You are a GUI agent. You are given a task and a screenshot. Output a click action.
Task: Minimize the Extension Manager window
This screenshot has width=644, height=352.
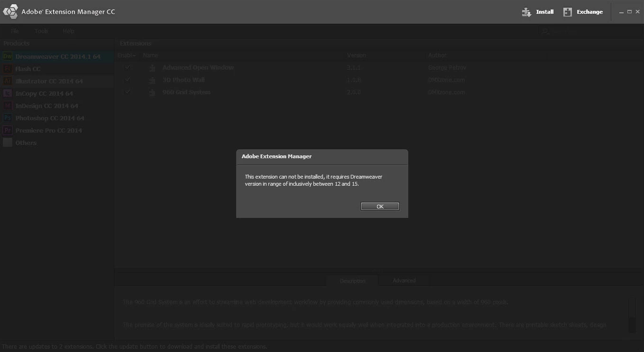point(621,12)
